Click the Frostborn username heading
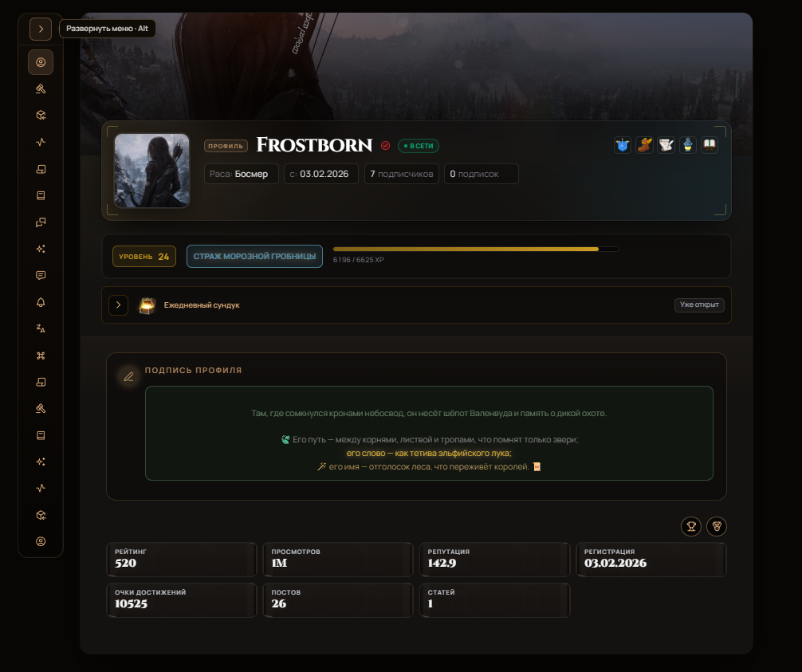The image size is (802, 672). point(314,145)
